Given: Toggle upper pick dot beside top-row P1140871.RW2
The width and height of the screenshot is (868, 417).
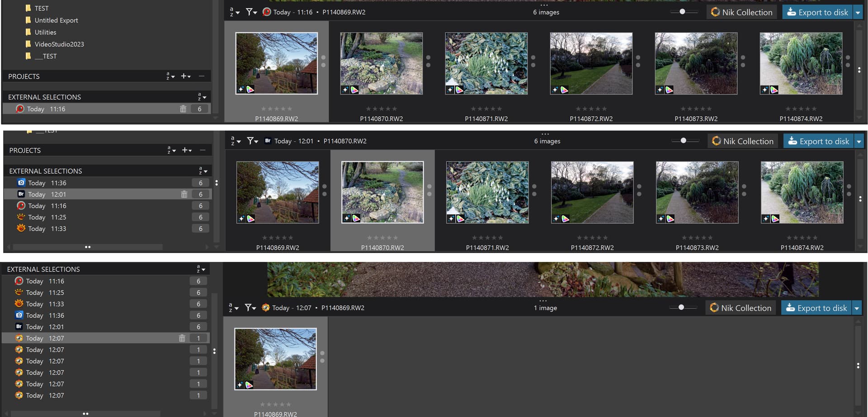Looking at the screenshot, I should point(533,58).
